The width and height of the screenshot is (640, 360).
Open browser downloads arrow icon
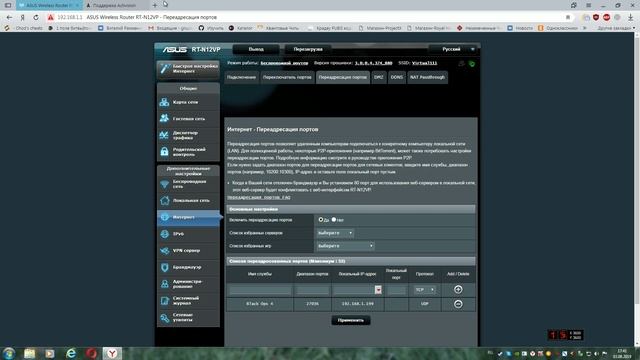[631, 18]
